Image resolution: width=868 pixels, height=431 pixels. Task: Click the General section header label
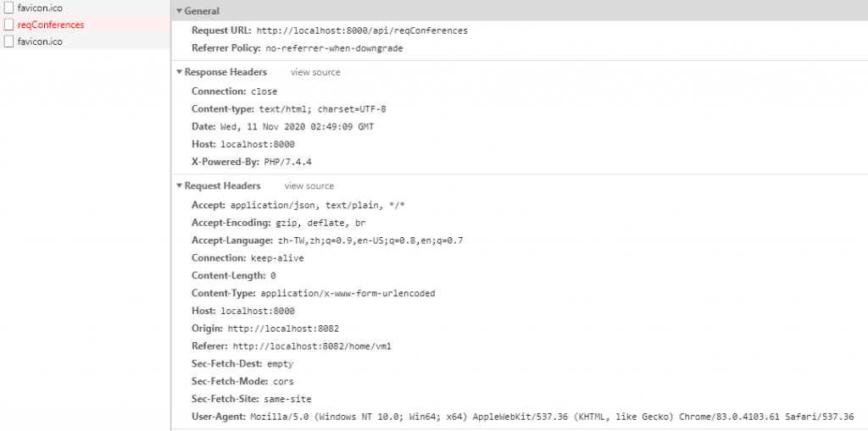tap(202, 11)
